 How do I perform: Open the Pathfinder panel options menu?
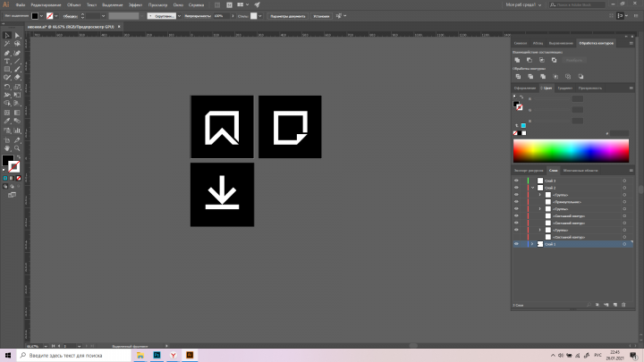coord(631,43)
